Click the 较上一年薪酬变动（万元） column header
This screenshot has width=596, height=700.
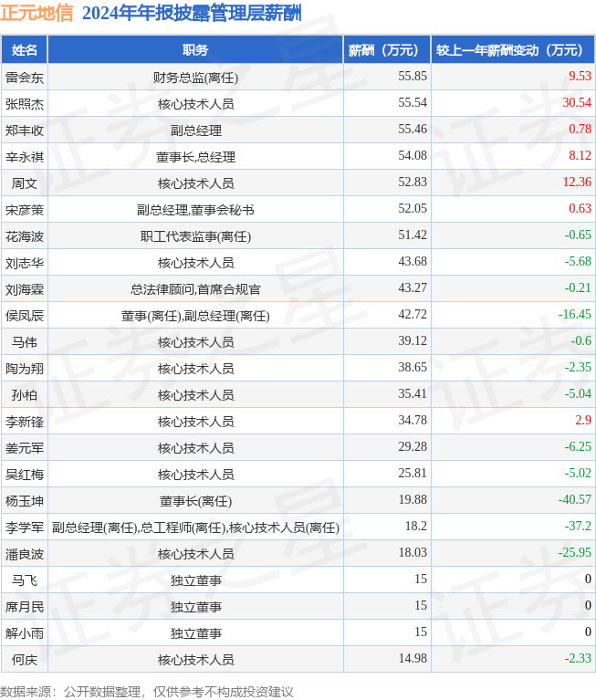coord(513,50)
